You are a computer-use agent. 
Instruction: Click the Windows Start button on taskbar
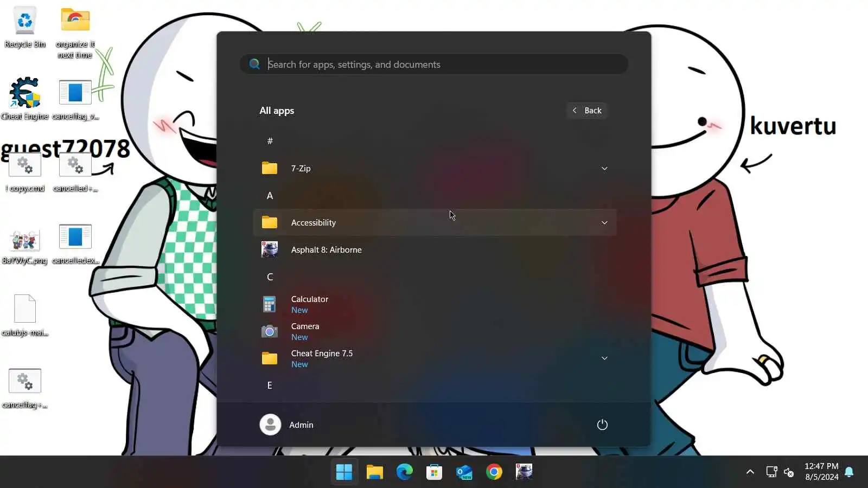tap(344, 472)
